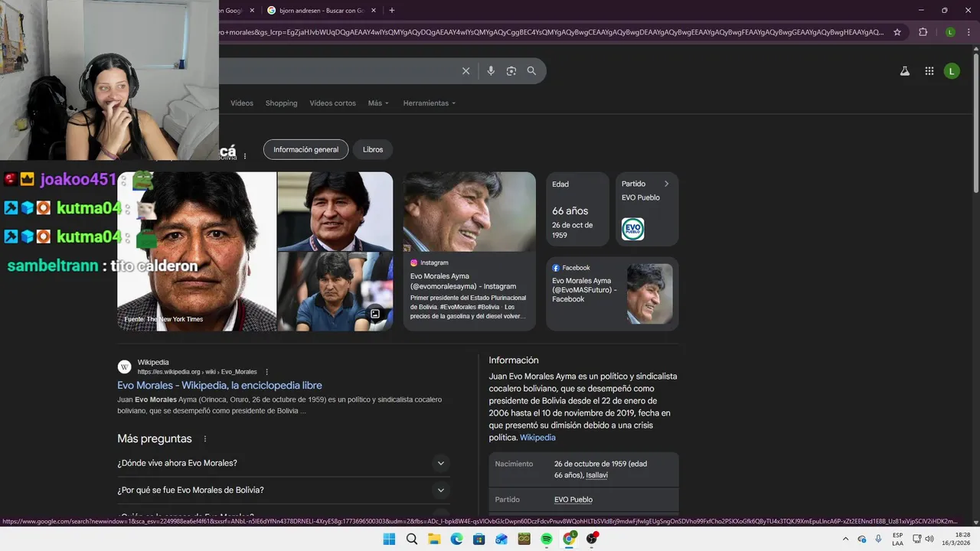
Task: Open Outlook from taskbar
Action: coord(501,539)
